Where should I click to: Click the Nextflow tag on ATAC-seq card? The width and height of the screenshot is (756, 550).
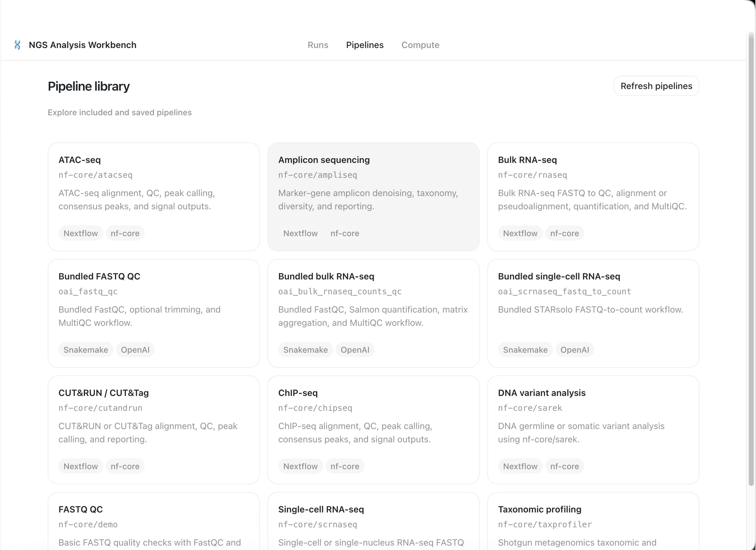81,233
